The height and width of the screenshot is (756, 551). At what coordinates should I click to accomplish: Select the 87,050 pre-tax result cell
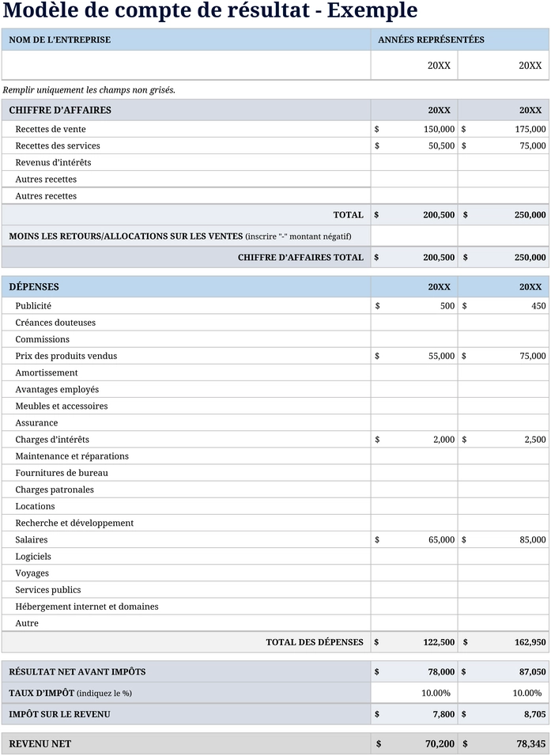504,671
